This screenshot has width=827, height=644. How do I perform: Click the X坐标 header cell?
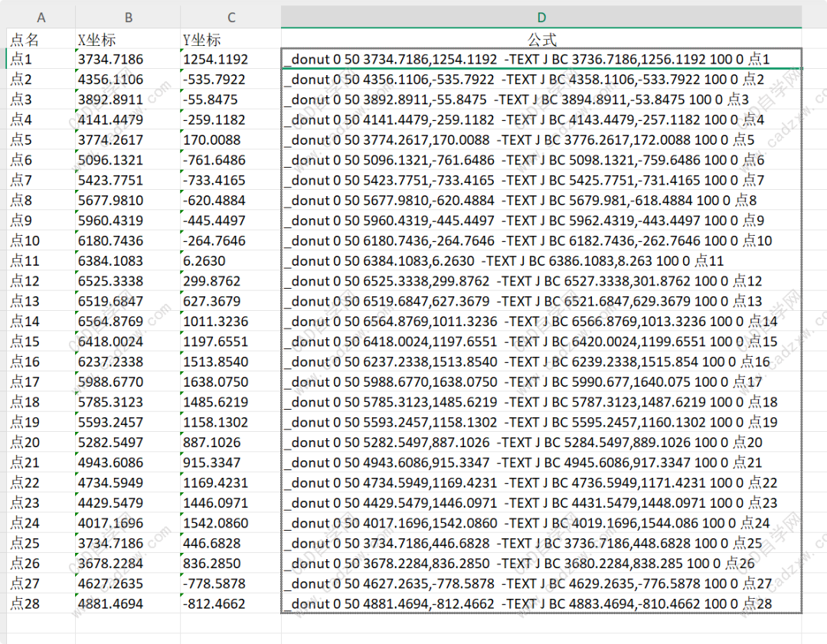click(128, 39)
